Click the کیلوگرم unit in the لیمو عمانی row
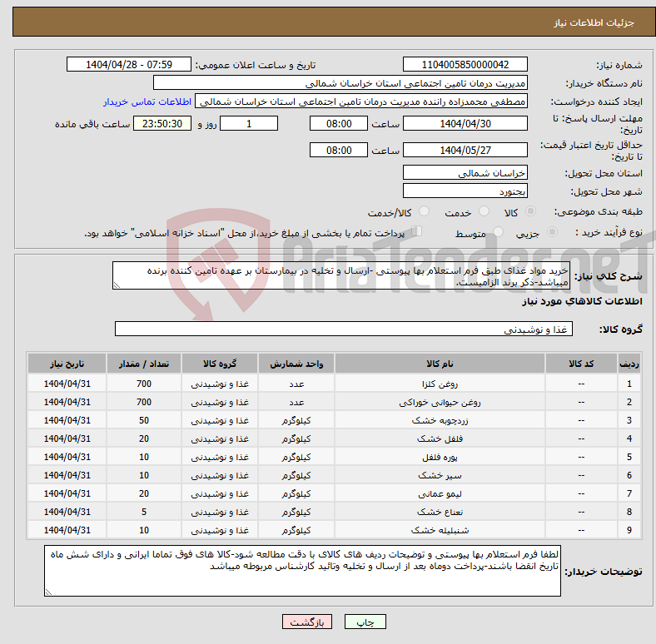 (x=296, y=494)
